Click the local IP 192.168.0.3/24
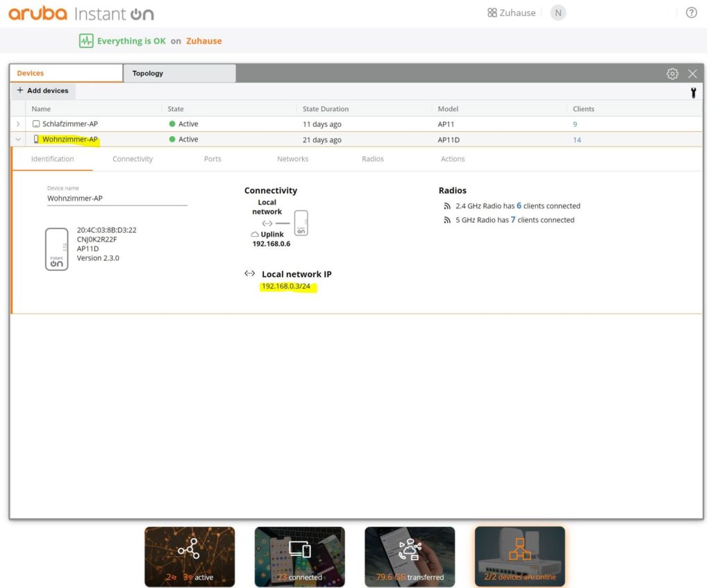The height and width of the screenshot is (588, 711). tap(286, 286)
